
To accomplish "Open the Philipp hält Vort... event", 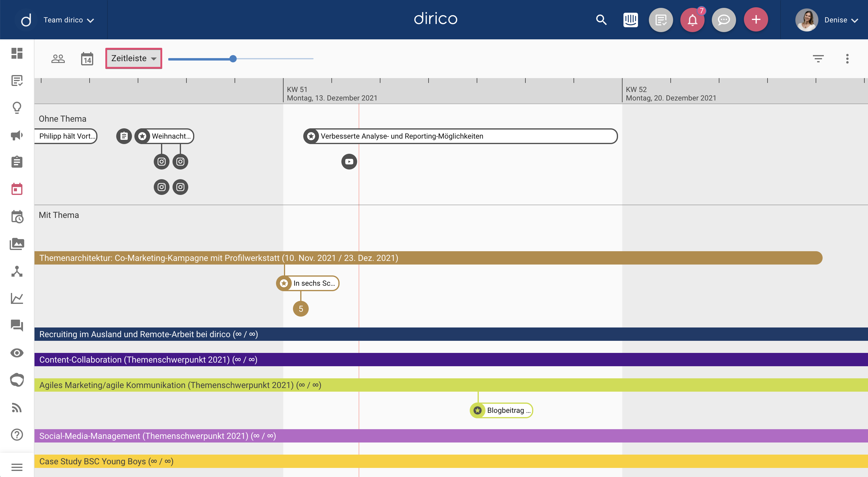I will (x=66, y=136).
